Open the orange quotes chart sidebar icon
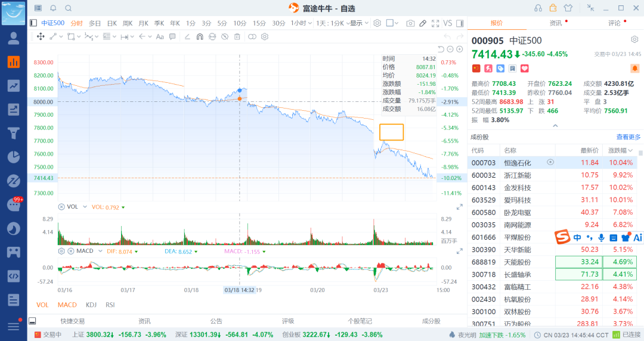Viewport: 644px width, 341px height. [x=14, y=62]
